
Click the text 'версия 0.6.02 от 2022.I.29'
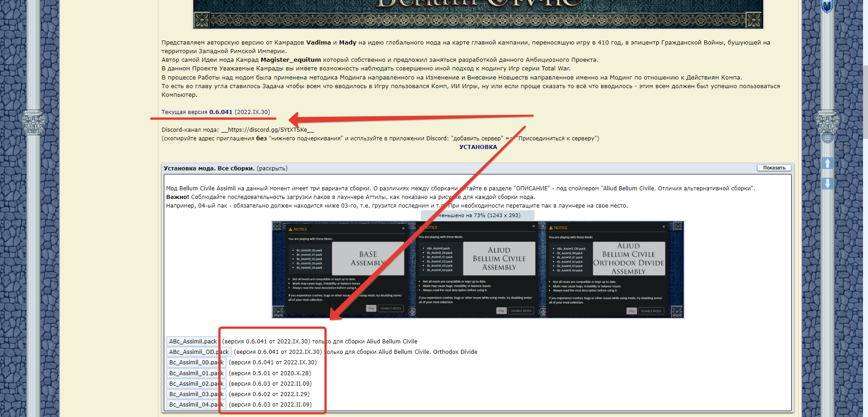pos(269,394)
